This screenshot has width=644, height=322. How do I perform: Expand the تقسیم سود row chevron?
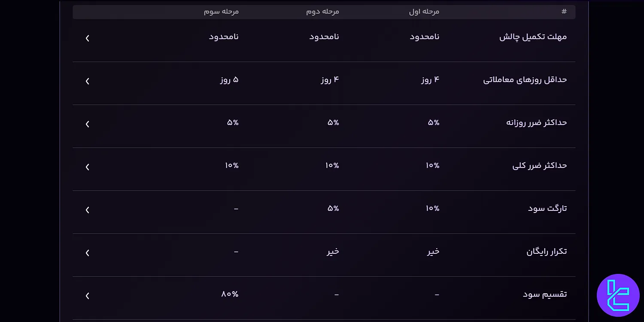coord(87,295)
